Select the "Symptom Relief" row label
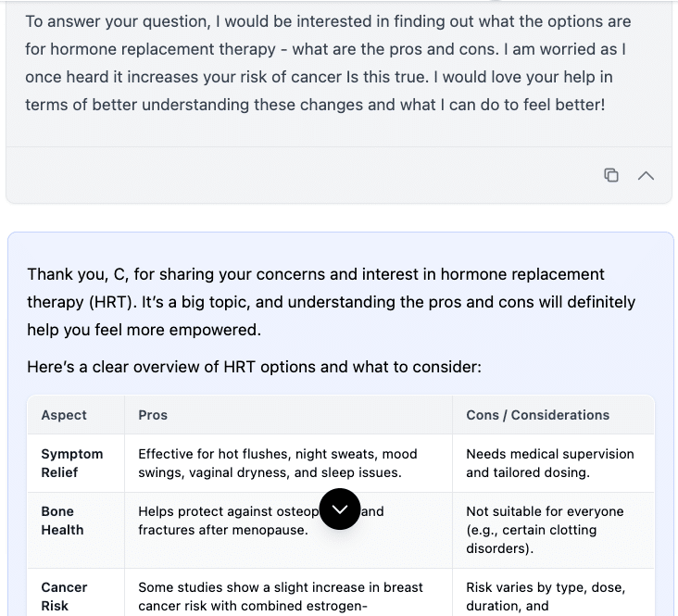Screen dimensions: 678x616 72,463
